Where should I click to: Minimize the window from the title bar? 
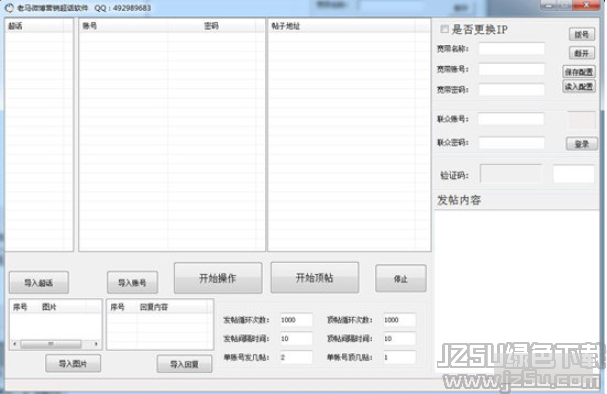pyautogui.click(x=549, y=5)
